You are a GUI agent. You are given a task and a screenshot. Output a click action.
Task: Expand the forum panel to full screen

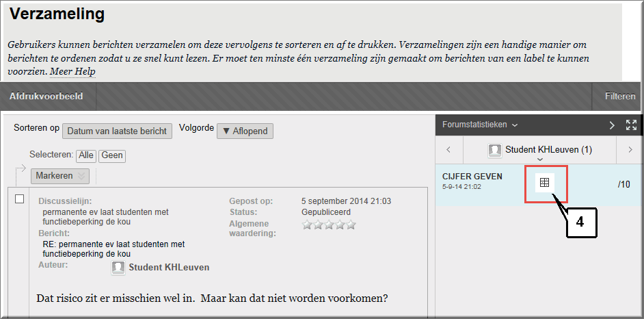point(631,125)
